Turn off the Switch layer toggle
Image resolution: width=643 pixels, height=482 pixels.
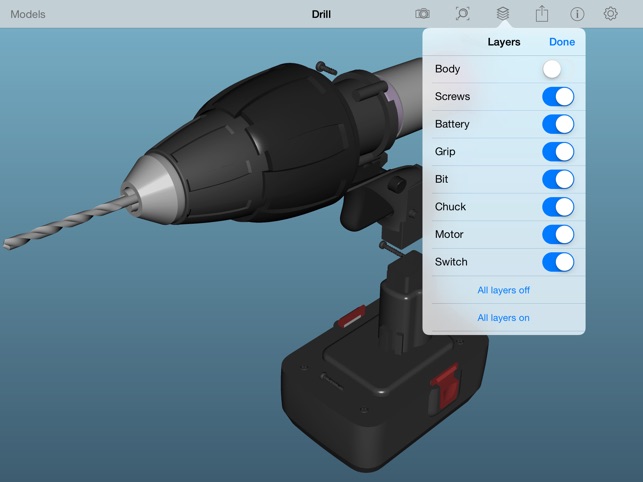tap(558, 262)
